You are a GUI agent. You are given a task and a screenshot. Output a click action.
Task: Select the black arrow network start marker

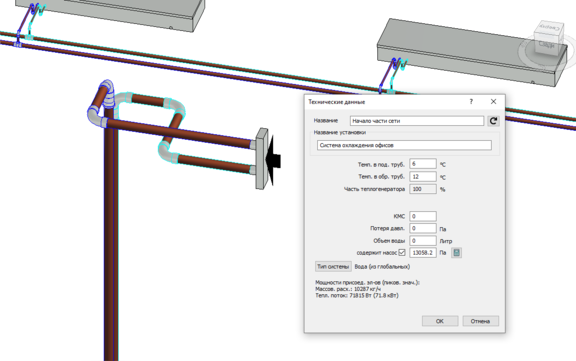coord(274,160)
